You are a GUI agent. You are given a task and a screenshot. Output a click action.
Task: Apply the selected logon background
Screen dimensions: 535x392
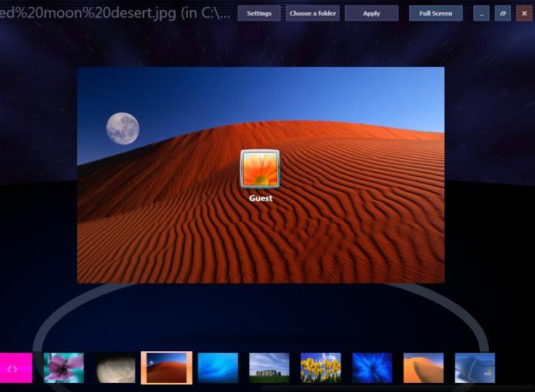tap(371, 14)
